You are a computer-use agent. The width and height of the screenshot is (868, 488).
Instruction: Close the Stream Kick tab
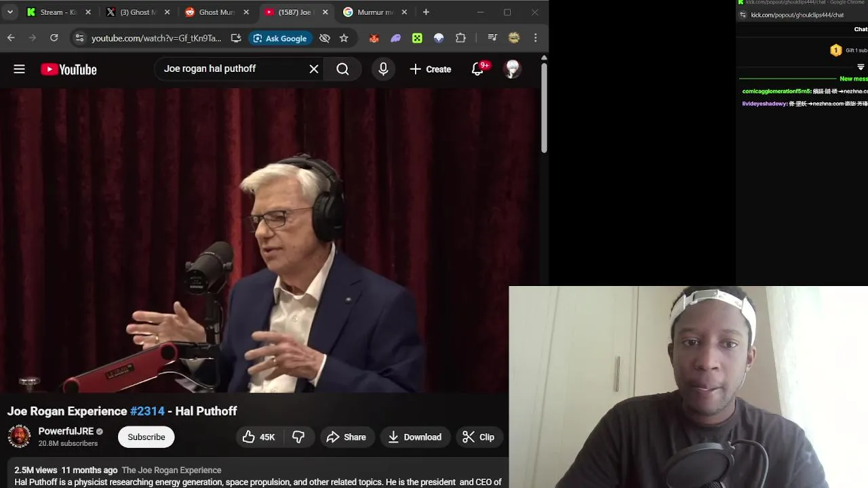(88, 12)
